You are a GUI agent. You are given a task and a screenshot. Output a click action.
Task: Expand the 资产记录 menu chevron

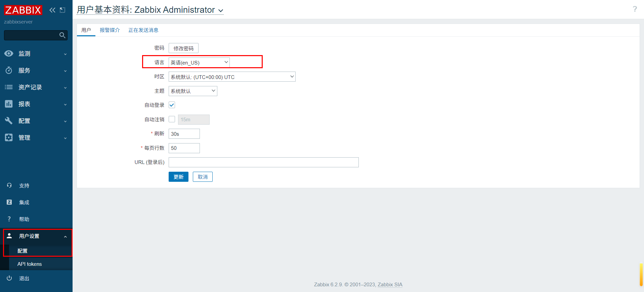point(65,88)
